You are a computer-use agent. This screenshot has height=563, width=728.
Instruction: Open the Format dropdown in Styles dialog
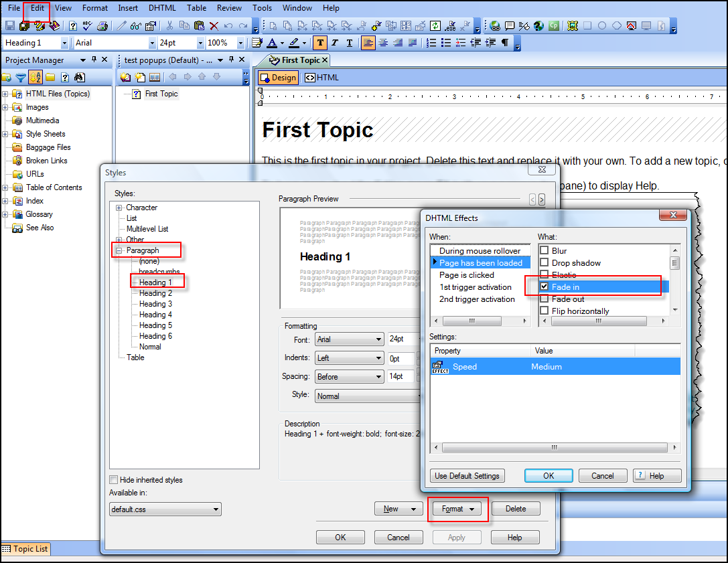pyautogui.click(x=457, y=509)
